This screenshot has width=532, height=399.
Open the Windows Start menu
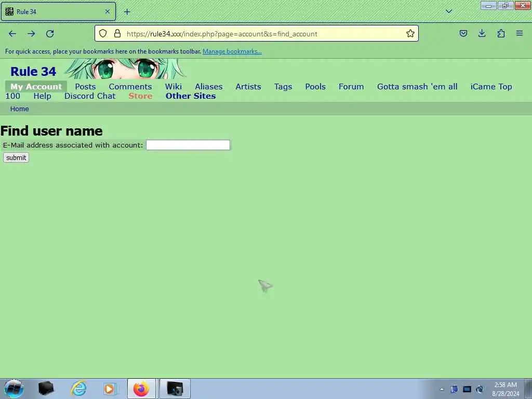[x=14, y=389]
